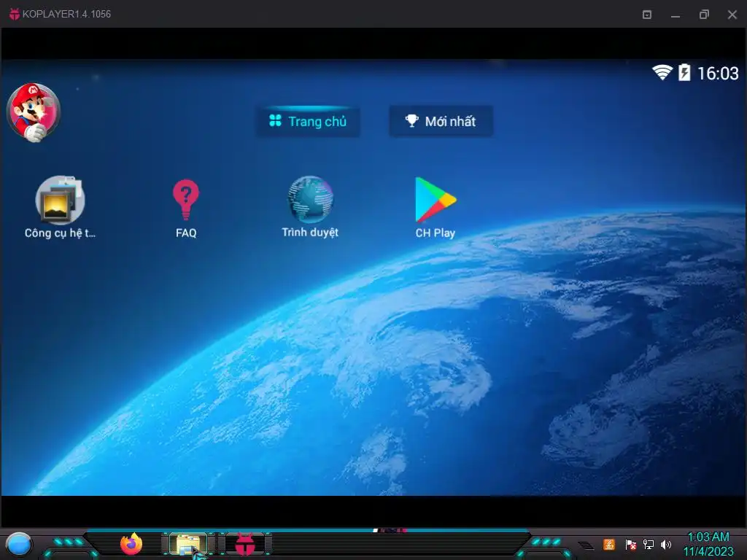Open CH Play store app
This screenshot has height=560, width=747.
436,200
